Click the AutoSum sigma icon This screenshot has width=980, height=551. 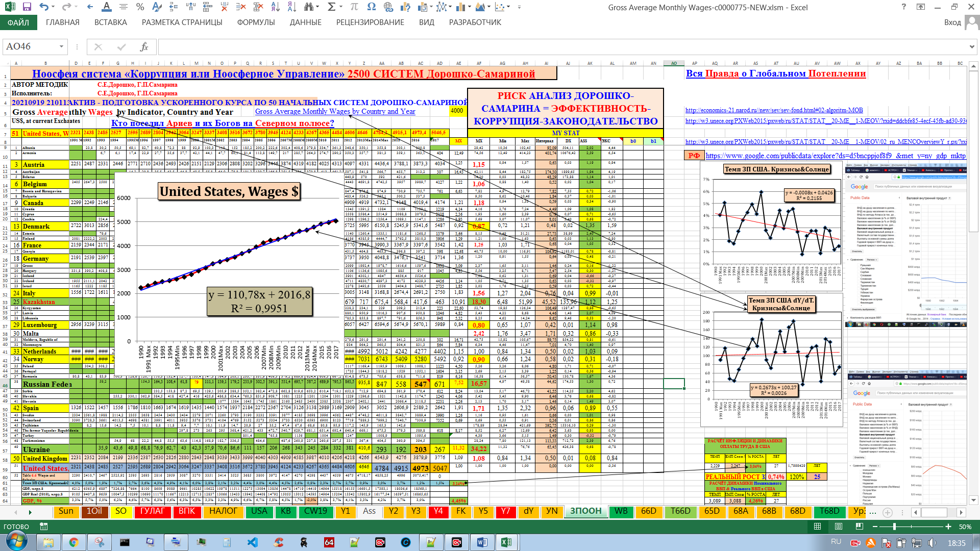click(331, 7)
